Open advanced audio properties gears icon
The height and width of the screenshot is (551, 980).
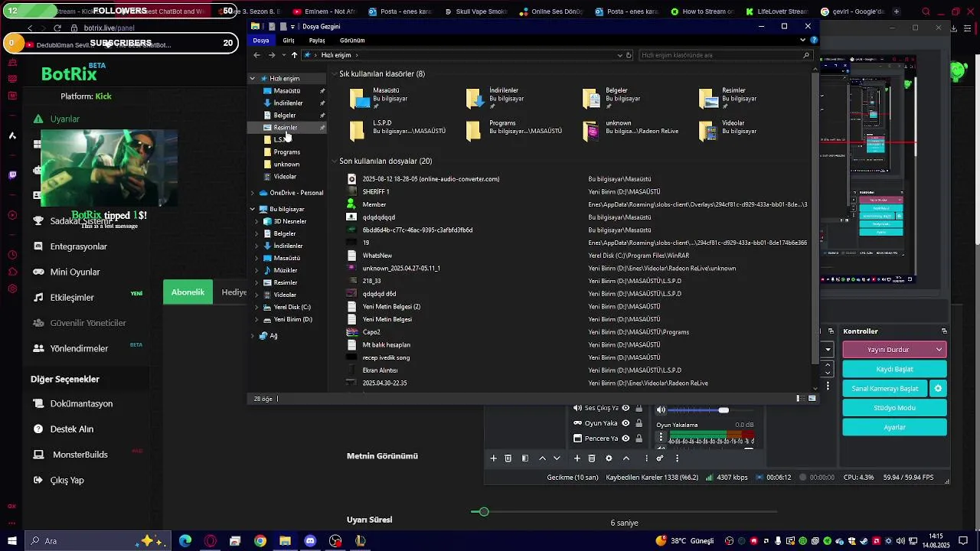[659, 458]
